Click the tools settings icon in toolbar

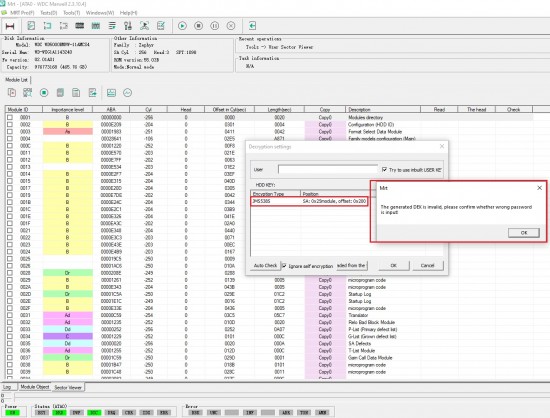(x=128, y=26)
